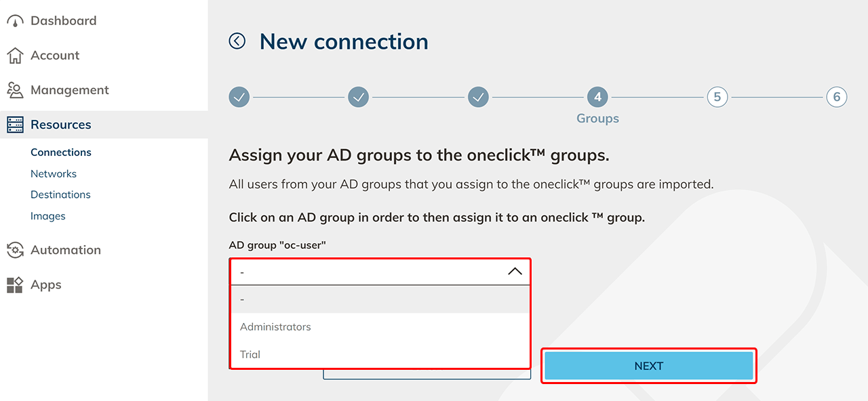Click the Apps grid icon
This screenshot has width=868, height=401.
coord(15,285)
